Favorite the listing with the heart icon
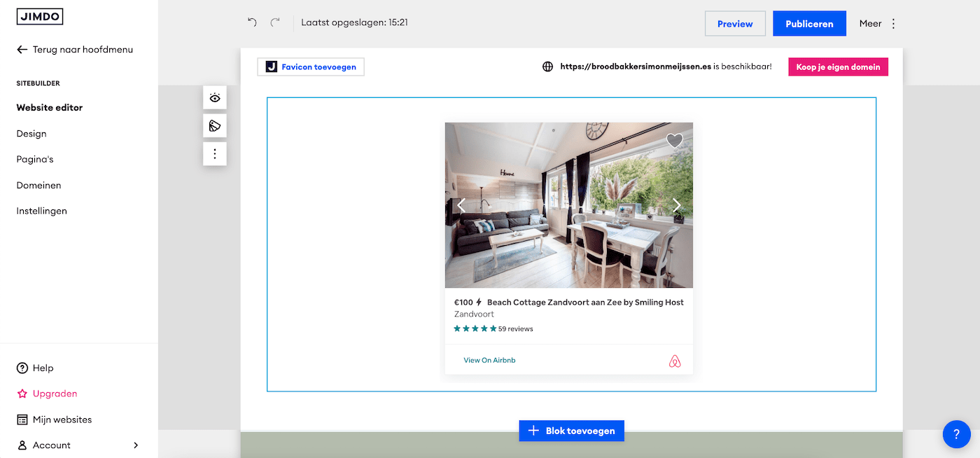Image resolution: width=980 pixels, height=458 pixels. 674,141
